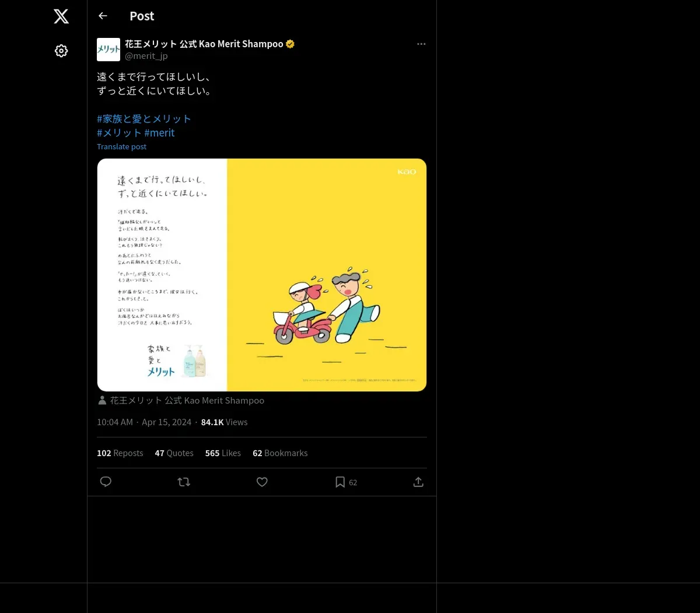700x613 pixels.
Task: Click the @merit_jp handle
Action: click(146, 56)
